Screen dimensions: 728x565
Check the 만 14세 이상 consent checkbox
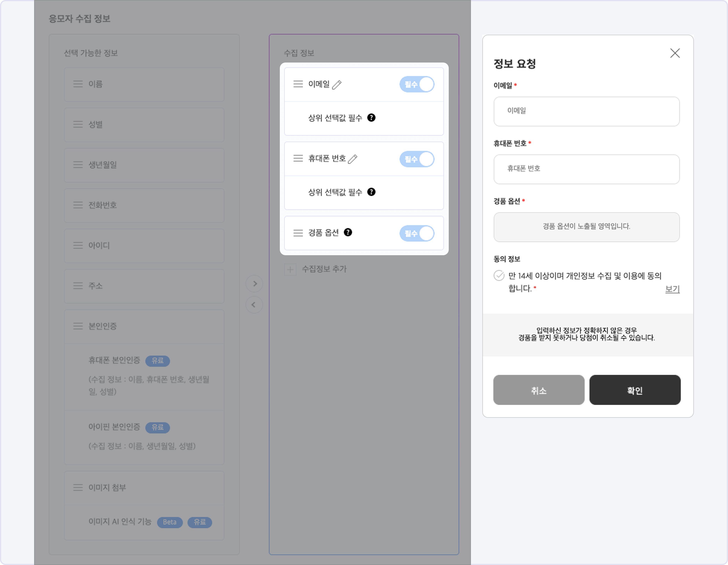(x=499, y=275)
